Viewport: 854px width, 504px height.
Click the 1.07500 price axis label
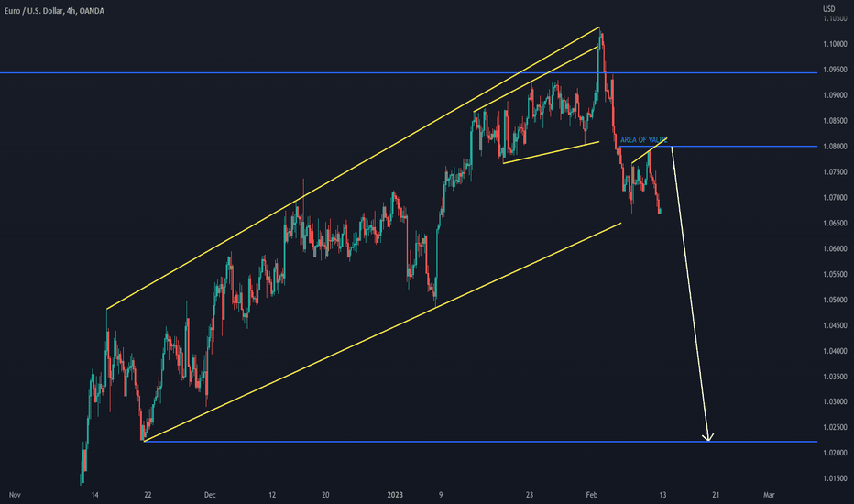click(835, 172)
